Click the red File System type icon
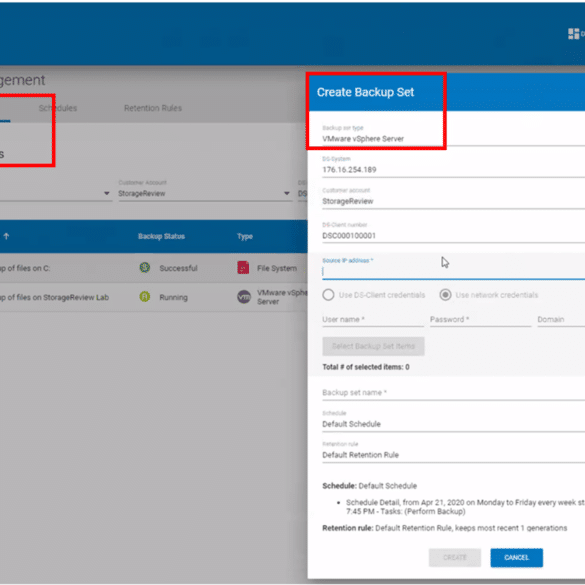Image resolution: width=585 pixels, height=585 pixels. tap(243, 268)
